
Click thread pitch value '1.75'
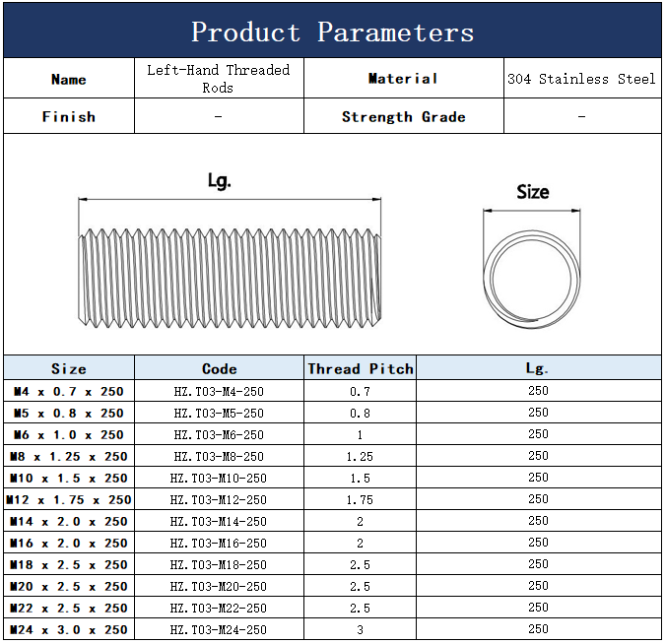(x=360, y=499)
